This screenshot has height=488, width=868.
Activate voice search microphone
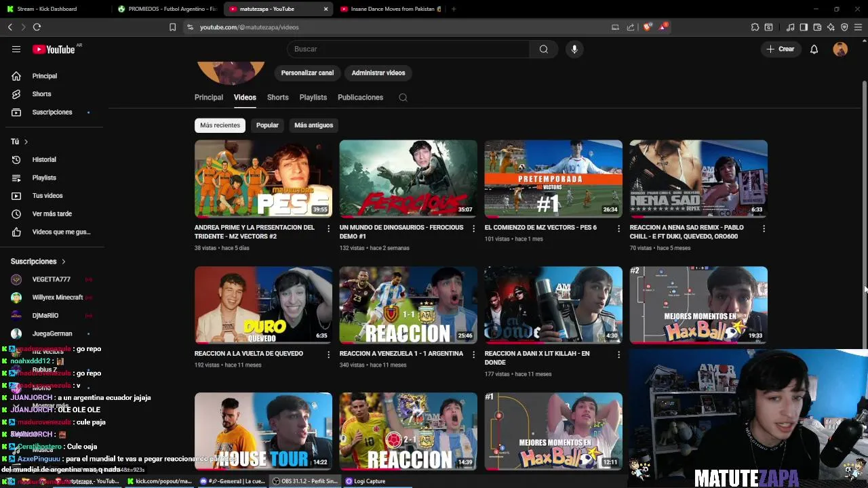[x=574, y=49]
